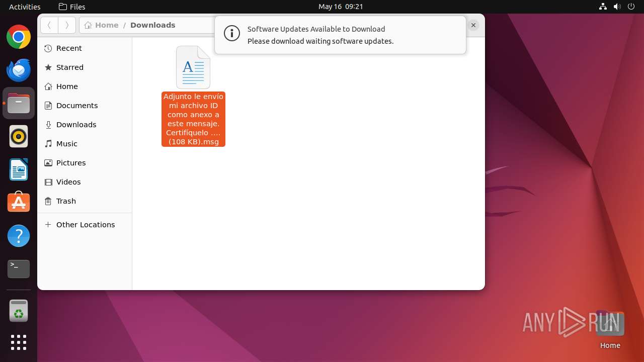Open Downloads in the sidebar
644x362 pixels.
click(x=85, y=125)
